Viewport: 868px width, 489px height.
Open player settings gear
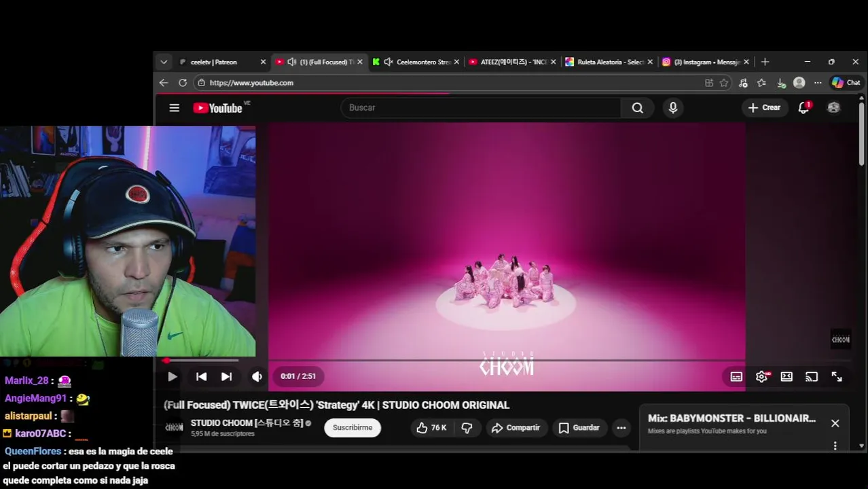click(761, 377)
